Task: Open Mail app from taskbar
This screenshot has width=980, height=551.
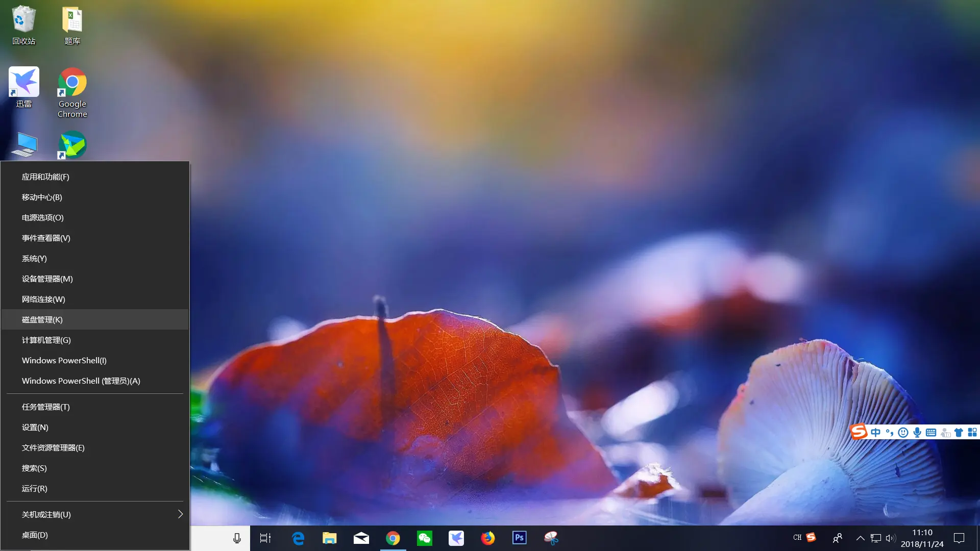Action: (x=361, y=538)
